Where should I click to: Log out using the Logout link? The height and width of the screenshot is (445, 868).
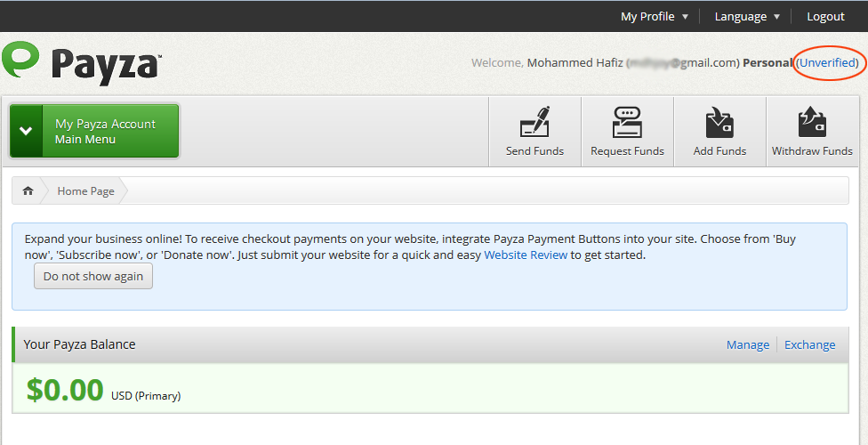825,17
